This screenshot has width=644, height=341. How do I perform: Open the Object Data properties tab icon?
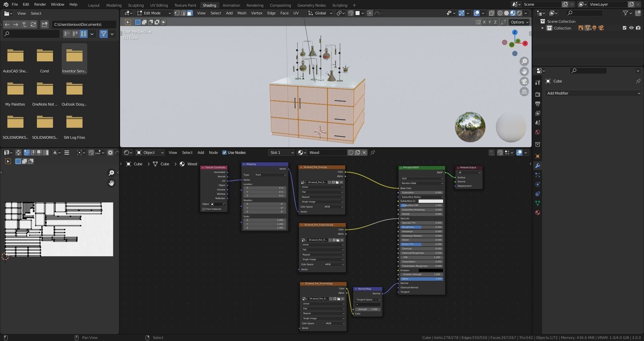[x=538, y=203]
